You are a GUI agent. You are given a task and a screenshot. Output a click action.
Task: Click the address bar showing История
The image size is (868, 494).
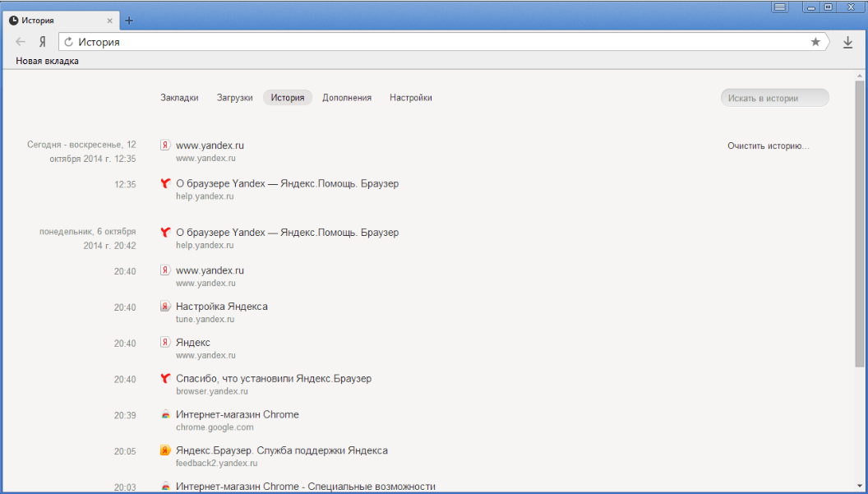436,42
